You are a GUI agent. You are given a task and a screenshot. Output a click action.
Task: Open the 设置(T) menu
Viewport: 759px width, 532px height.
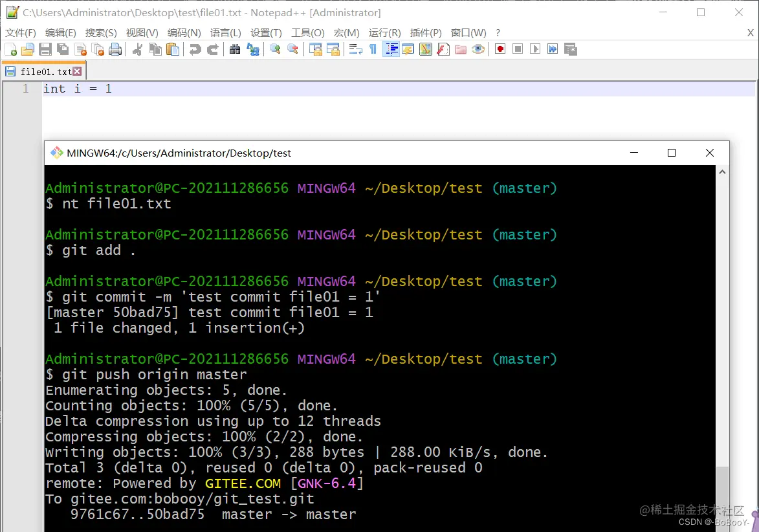tap(266, 33)
